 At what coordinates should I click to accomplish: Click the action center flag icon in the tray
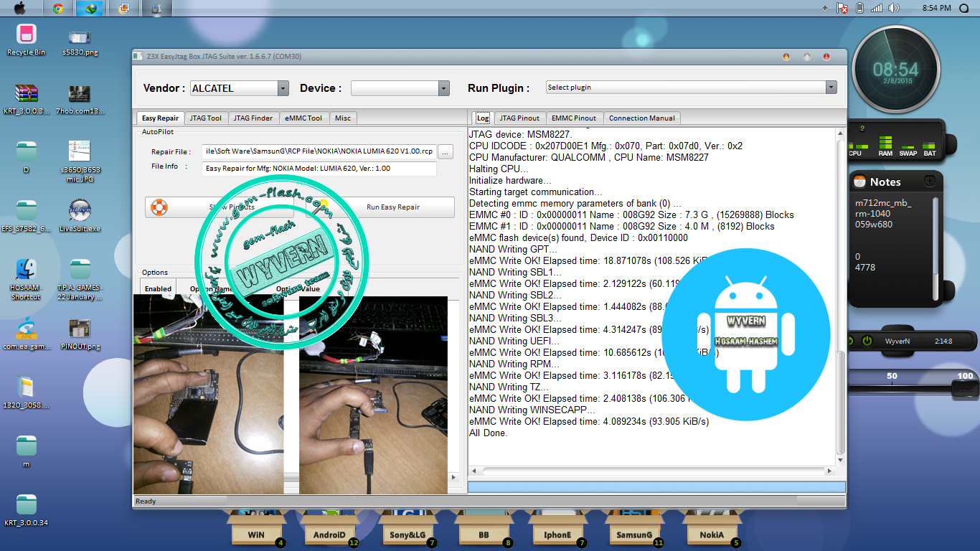point(842,8)
